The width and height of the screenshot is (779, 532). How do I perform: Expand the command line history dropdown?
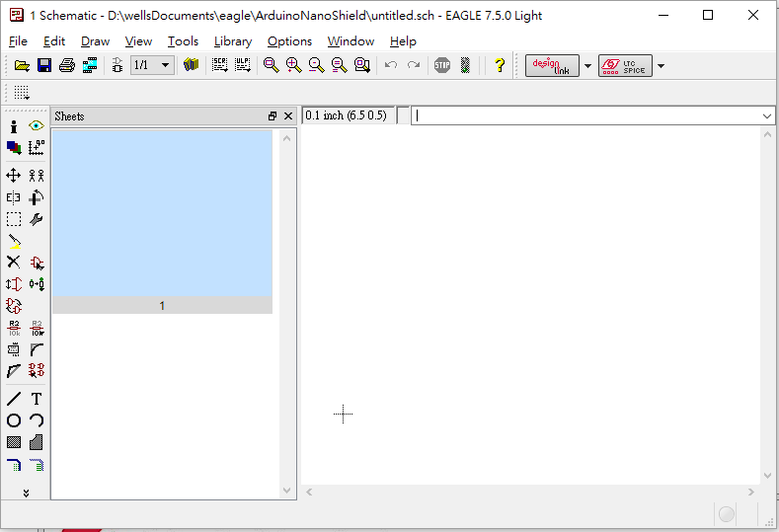[767, 115]
